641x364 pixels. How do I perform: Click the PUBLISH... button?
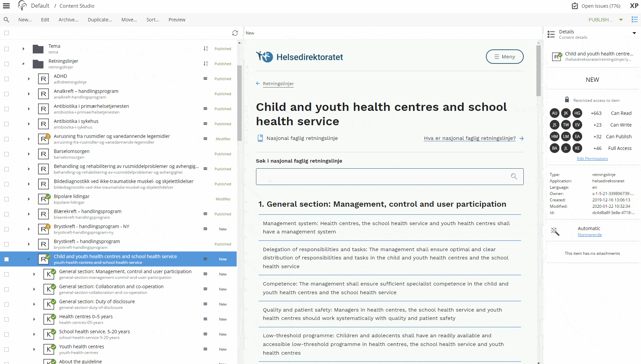(601, 20)
